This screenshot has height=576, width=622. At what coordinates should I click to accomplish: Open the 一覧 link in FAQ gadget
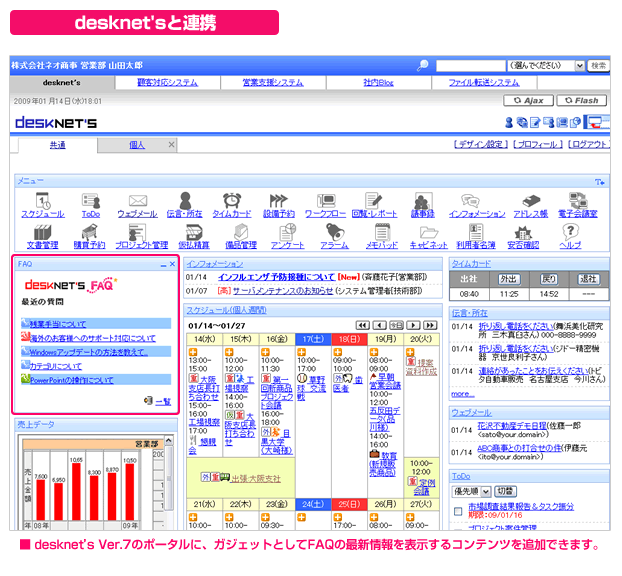pyautogui.click(x=163, y=401)
